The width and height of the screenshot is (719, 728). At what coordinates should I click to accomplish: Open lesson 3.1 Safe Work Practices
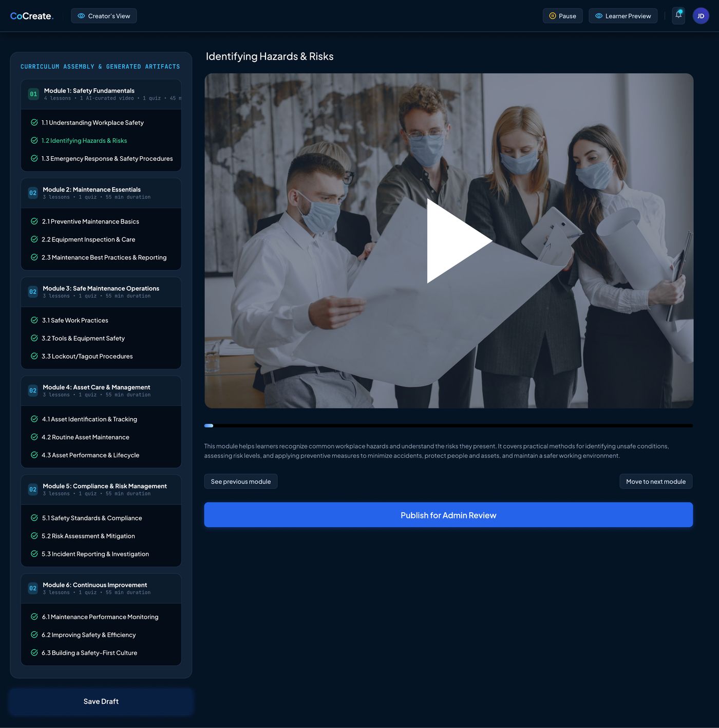click(x=75, y=320)
